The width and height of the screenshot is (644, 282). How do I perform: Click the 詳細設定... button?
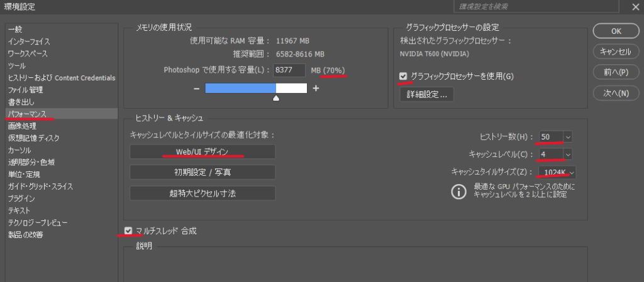pos(426,95)
